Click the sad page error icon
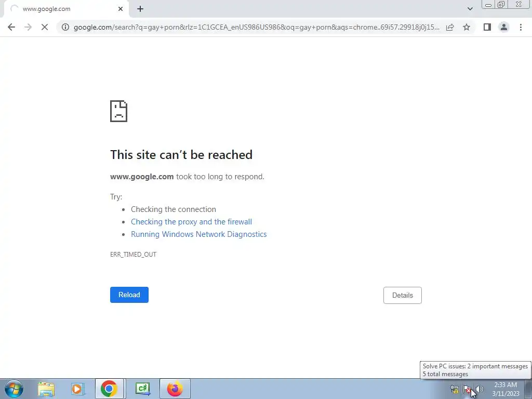This screenshot has width=532, height=399. [119, 111]
